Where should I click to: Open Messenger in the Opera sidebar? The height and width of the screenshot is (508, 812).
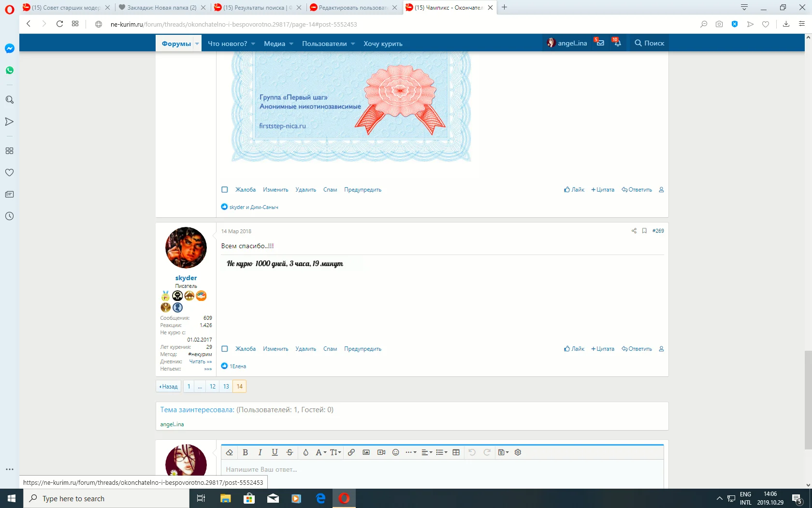10,48
